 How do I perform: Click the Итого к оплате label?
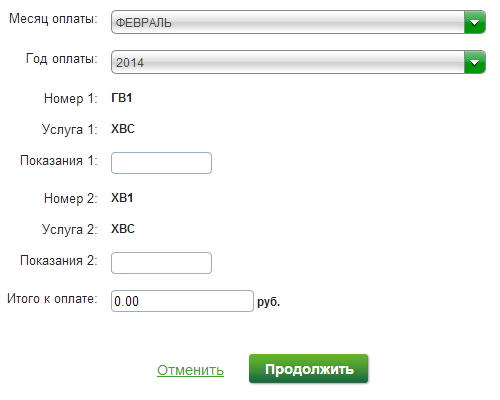pos(52,299)
